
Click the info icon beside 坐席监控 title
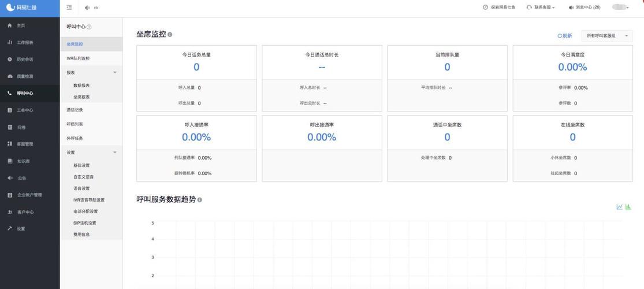(170, 35)
